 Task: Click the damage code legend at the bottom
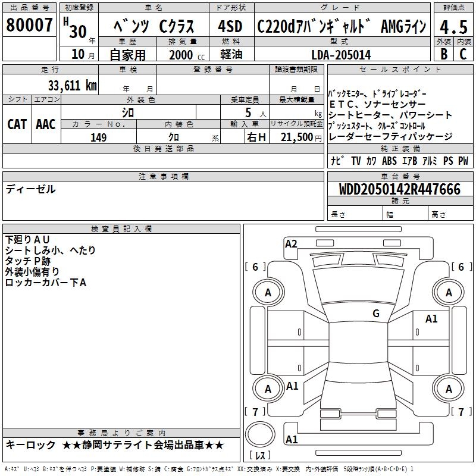coord(209,469)
